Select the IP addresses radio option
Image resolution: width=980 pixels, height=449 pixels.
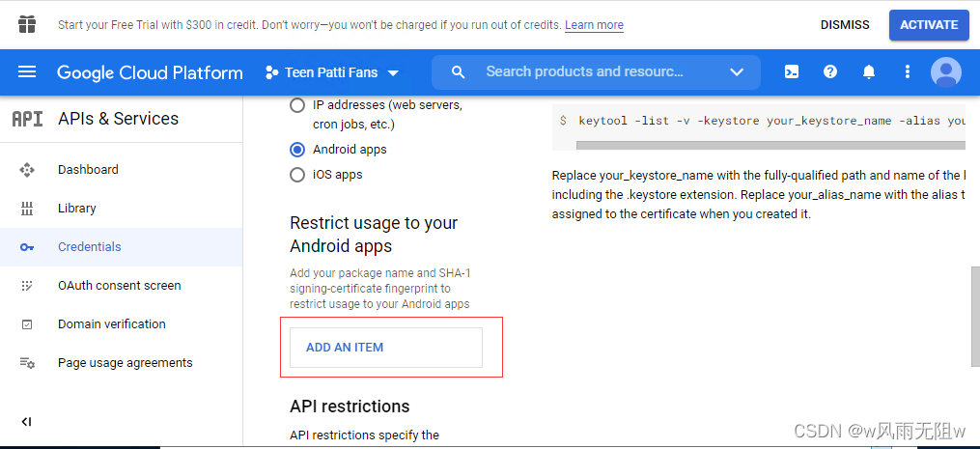pyautogui.click(x=297, y=105)
